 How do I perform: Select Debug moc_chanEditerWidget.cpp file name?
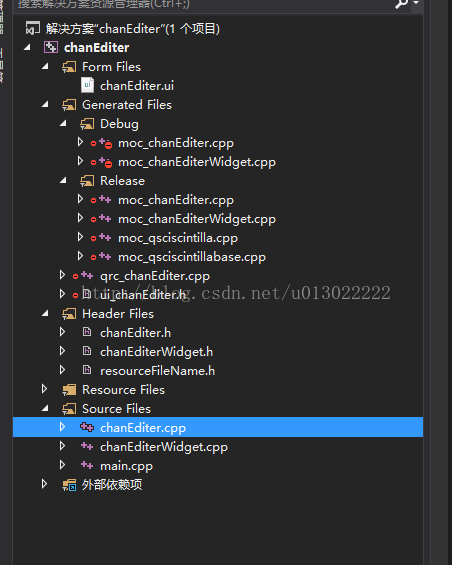coord(197,162)
